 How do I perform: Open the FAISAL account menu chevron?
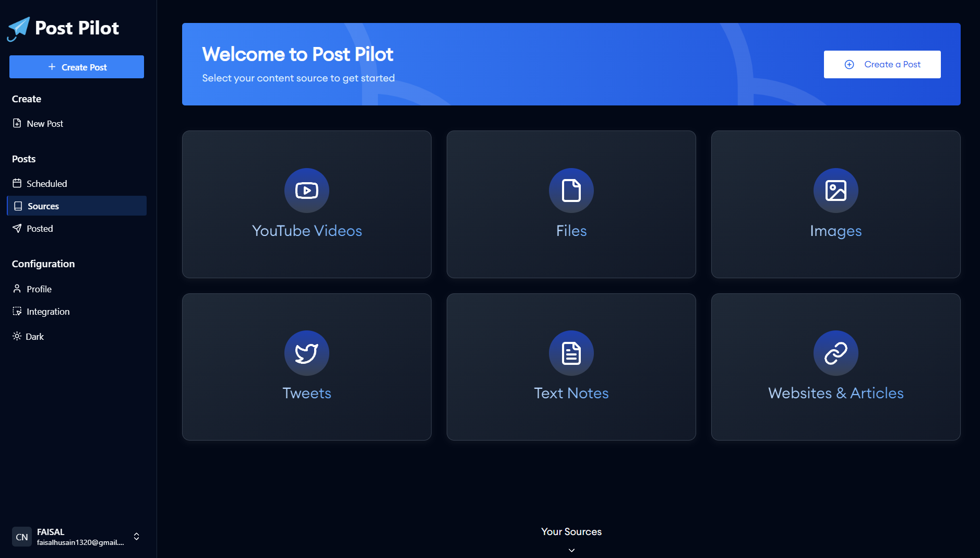(x=136, y=537)
